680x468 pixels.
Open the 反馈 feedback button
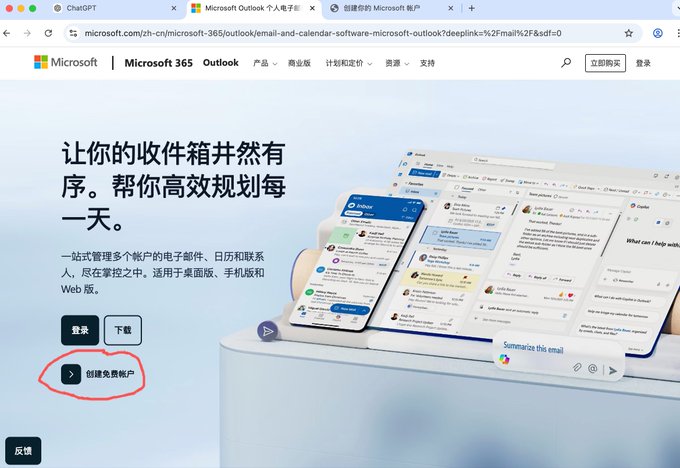23,451
